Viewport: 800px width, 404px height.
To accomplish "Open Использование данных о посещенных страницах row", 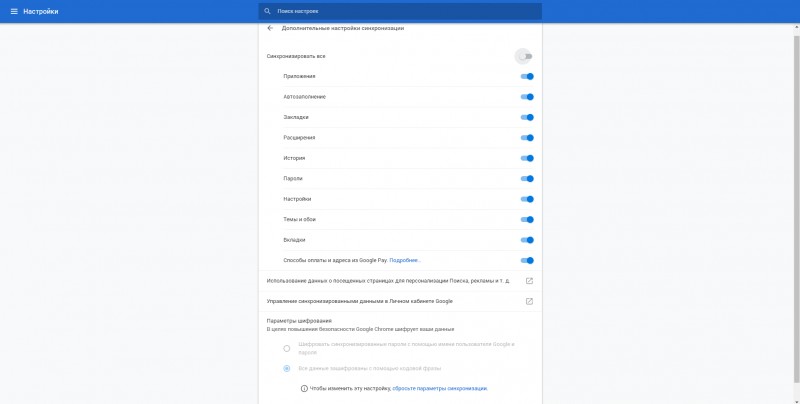I will (400, 281).
